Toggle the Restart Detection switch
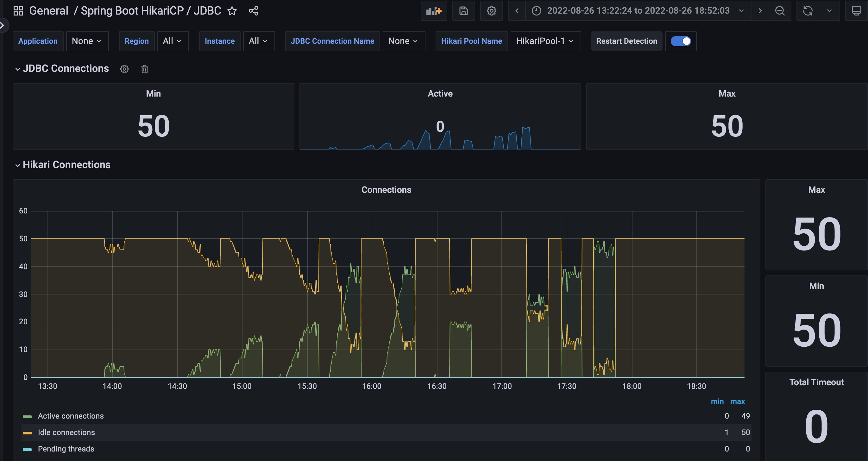This screenshot has height=461, width=868. tap(680, 41)
